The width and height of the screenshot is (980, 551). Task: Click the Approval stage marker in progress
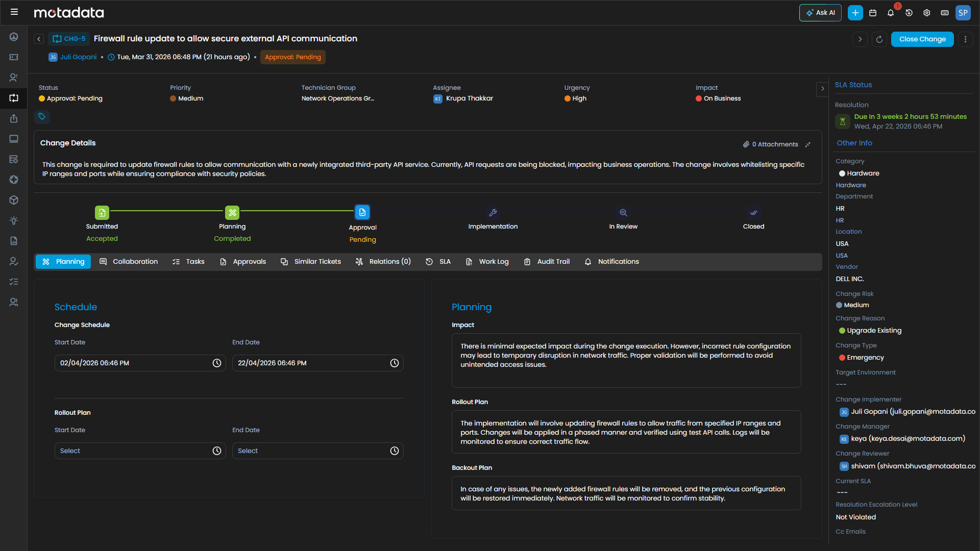(x=362, y=212)
